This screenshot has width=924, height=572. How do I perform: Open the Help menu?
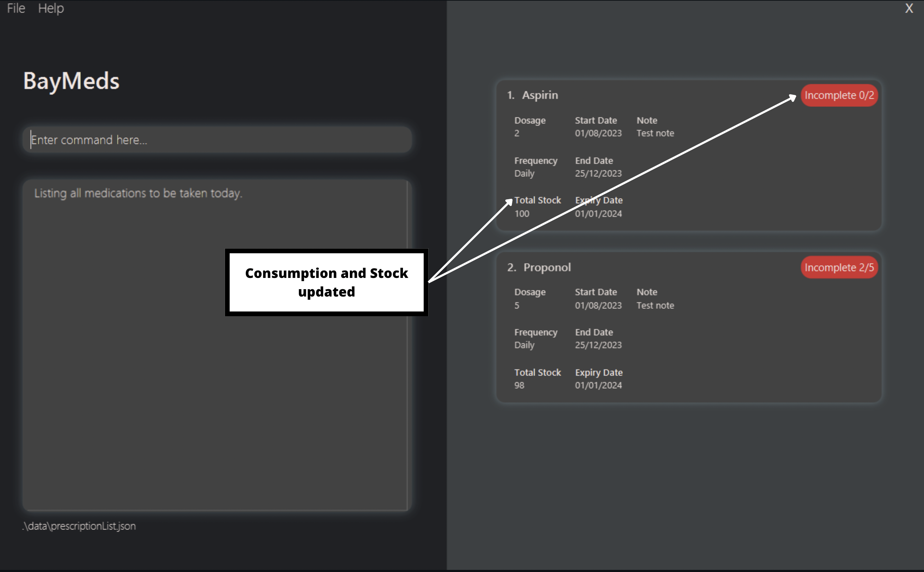click(x=51, y=8)
